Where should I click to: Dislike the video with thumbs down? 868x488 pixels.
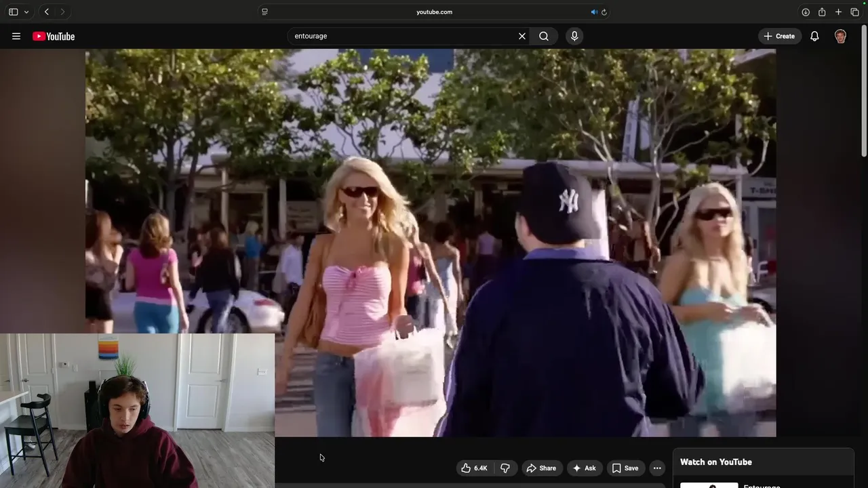click(x=505, y=468)
